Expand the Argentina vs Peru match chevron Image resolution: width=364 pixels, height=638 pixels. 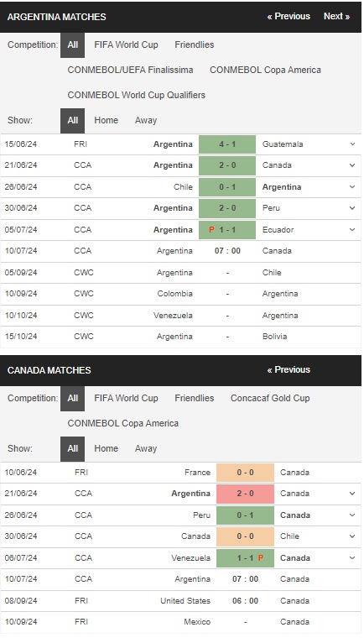352,208
